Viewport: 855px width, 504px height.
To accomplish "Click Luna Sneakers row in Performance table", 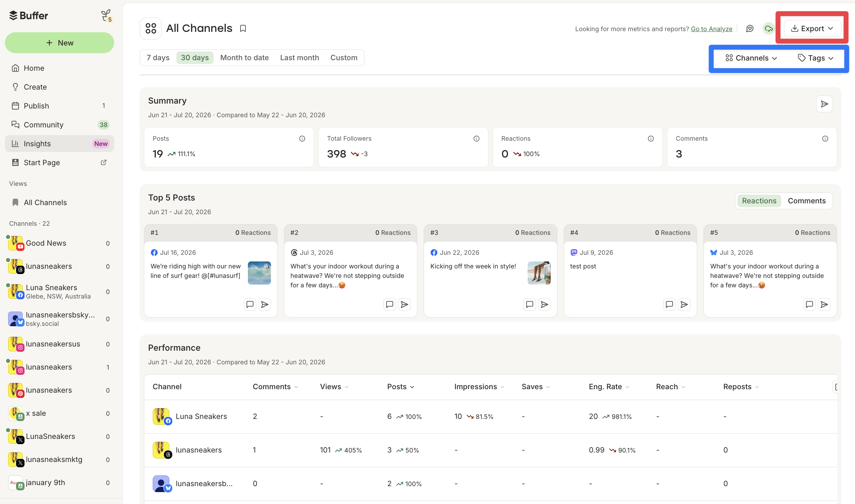I will tap(490, 416).
